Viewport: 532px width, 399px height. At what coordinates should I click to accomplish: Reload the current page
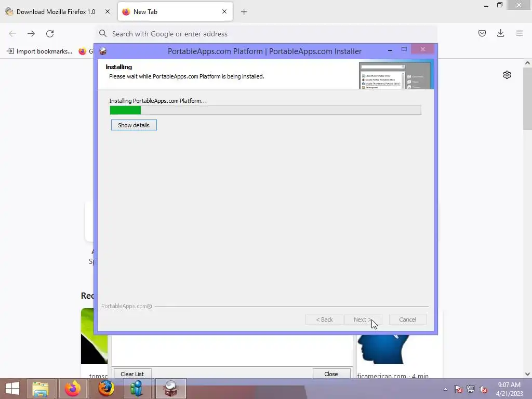50,34
